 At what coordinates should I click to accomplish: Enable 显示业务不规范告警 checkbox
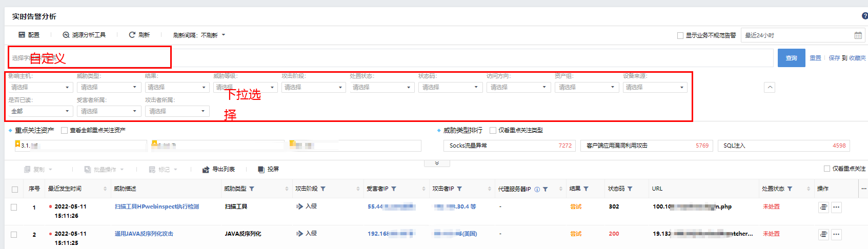[680, 35]
